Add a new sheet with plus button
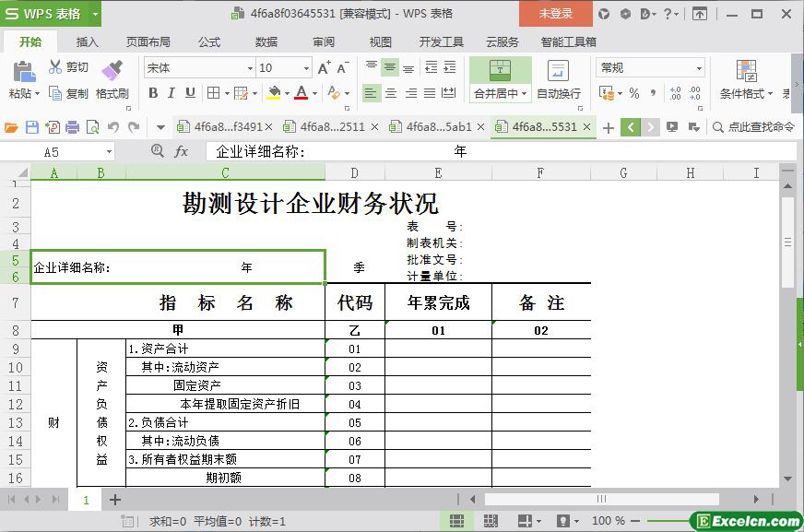 click(115, 499)
